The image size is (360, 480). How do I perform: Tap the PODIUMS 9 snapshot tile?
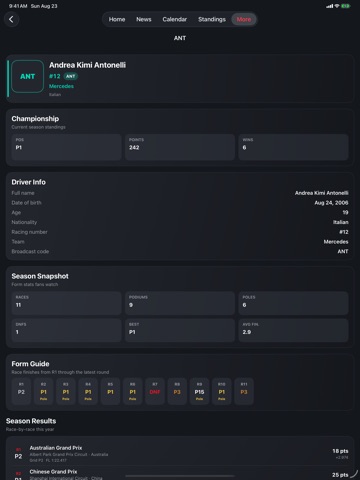[180, 303]
